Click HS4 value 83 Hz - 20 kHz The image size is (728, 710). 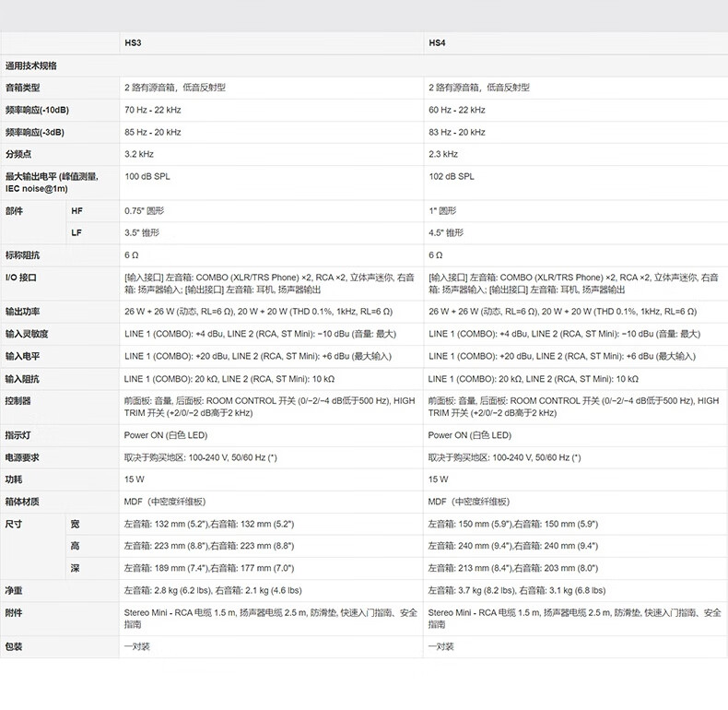click(457, 133)
